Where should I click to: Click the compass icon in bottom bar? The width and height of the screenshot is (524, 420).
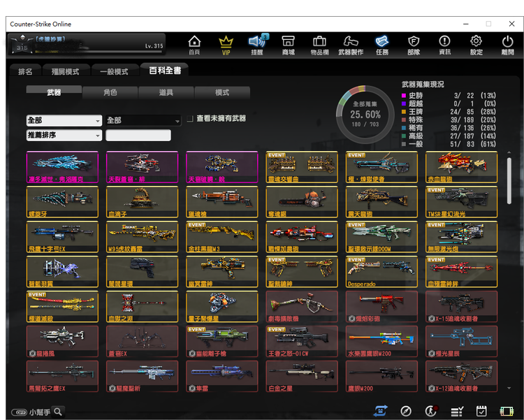click(x=406, y=411)
